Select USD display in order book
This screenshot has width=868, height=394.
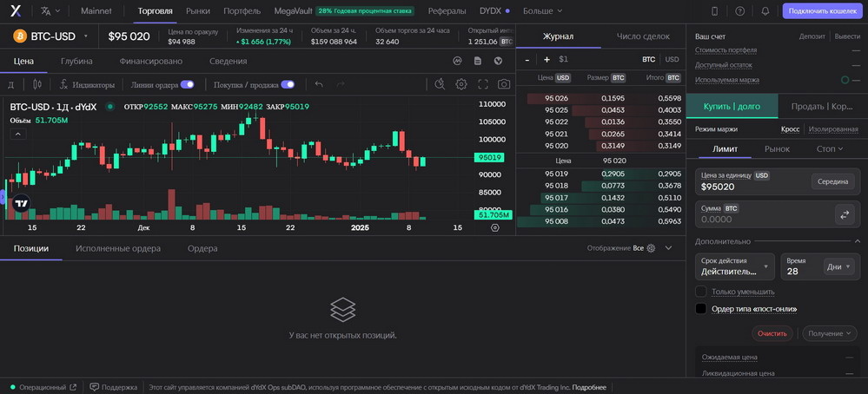click(x=672, y=60)
